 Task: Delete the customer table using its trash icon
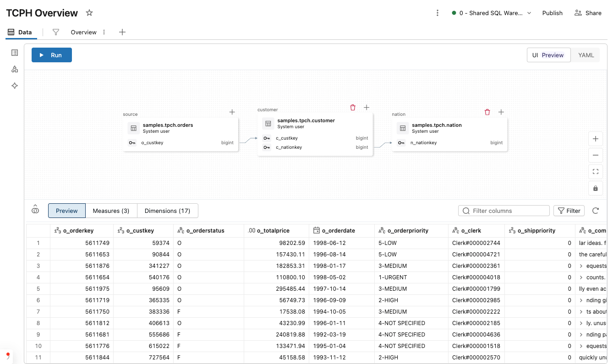(353, 107)
